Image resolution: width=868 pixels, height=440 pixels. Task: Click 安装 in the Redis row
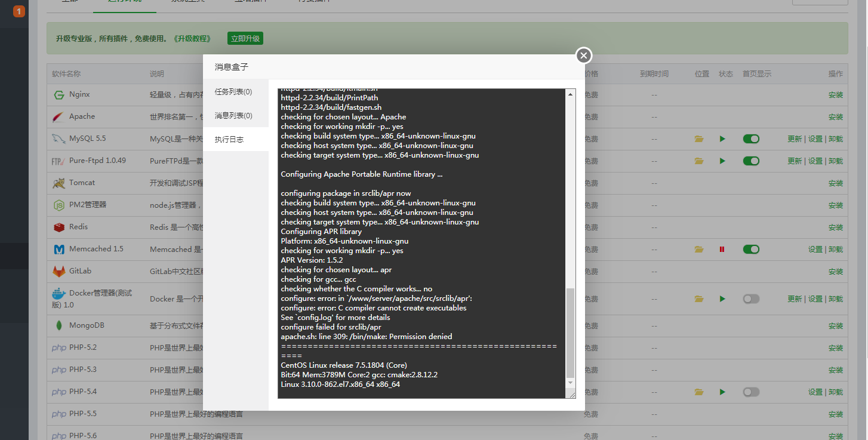point(836,227)
